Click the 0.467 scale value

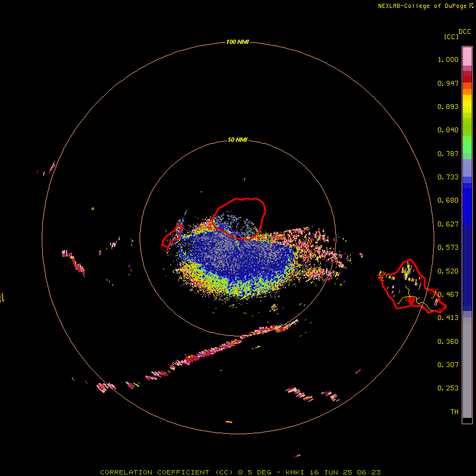click(448, 295)
